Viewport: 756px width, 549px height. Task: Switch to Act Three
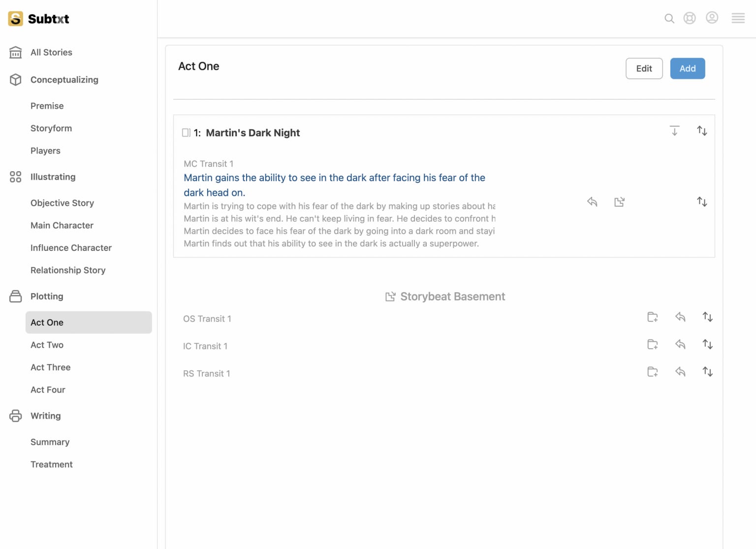click(x=50, y=367)
